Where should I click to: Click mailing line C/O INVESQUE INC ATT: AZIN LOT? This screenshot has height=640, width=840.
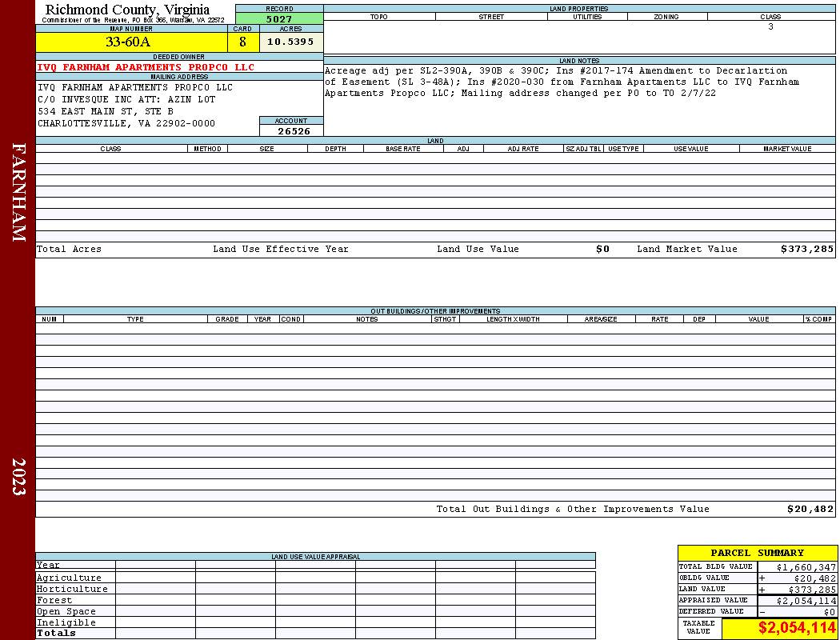[x=126, y=100]
